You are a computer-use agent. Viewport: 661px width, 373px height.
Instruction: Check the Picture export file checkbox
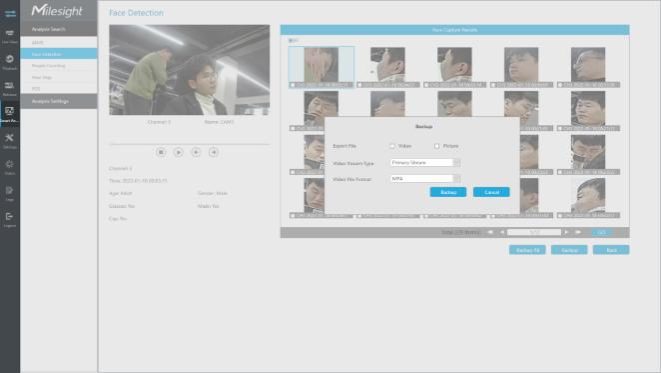click(437, 146)
